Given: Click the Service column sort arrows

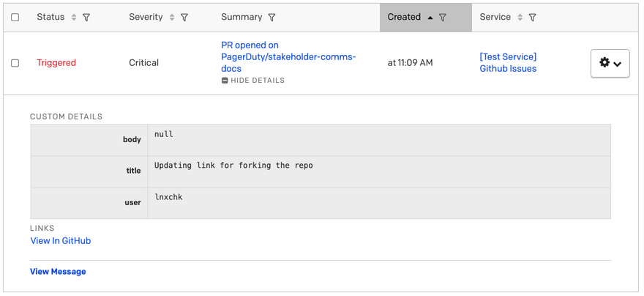Looking at the screenshot, I should 520,18.
